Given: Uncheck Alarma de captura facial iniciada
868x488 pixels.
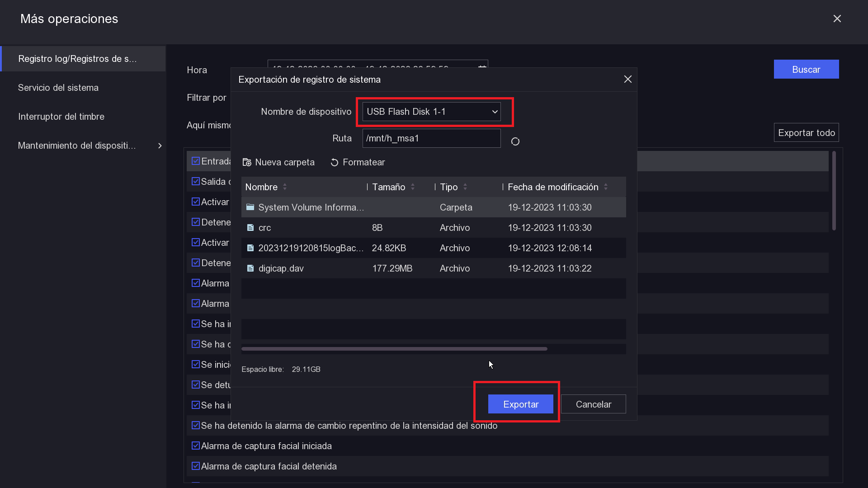Looking at the screenshot, I should pos(196,446).
